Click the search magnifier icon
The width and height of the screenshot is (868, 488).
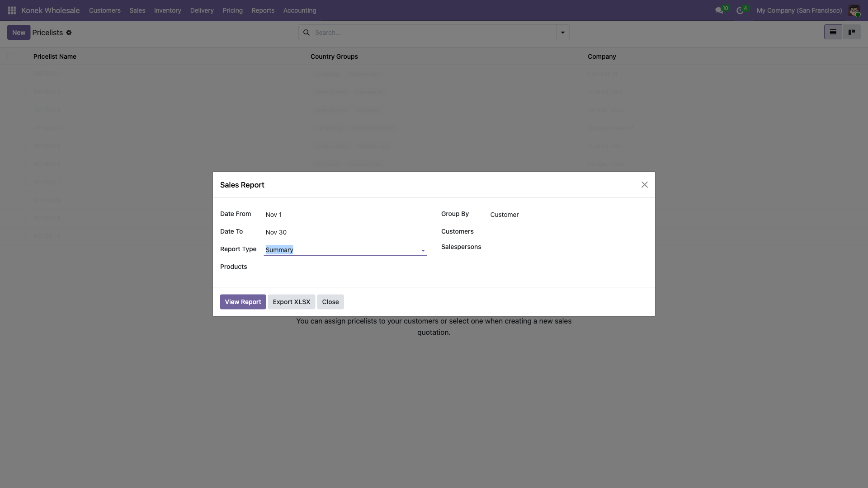307,33
